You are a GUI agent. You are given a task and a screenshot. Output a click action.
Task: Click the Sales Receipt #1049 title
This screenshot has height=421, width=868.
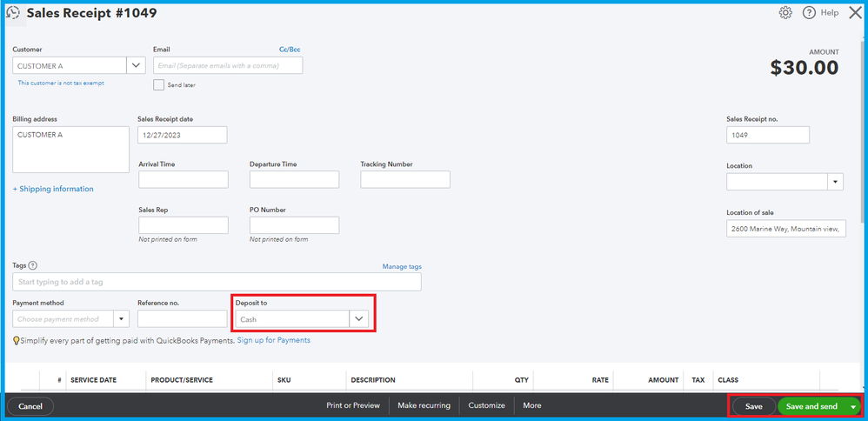click(x=92, y=13)
